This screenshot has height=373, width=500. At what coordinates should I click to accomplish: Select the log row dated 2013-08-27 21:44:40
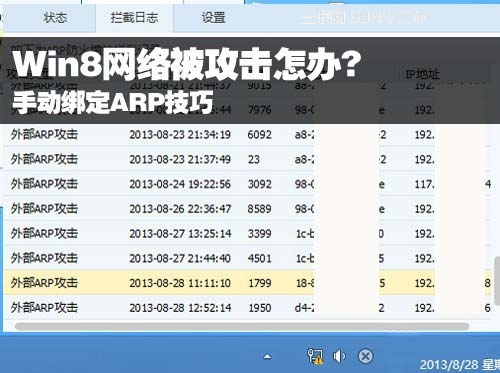pos(247,258)
